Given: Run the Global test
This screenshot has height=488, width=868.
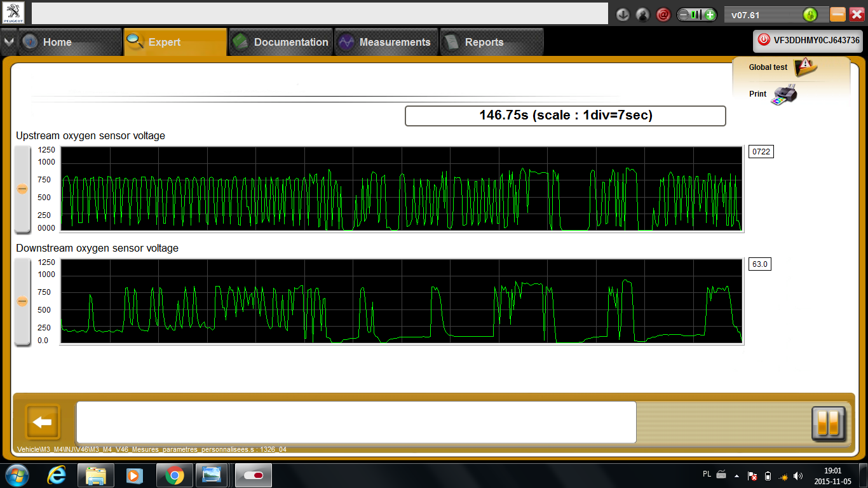Looking at the screenshot, I should point(783,67).
